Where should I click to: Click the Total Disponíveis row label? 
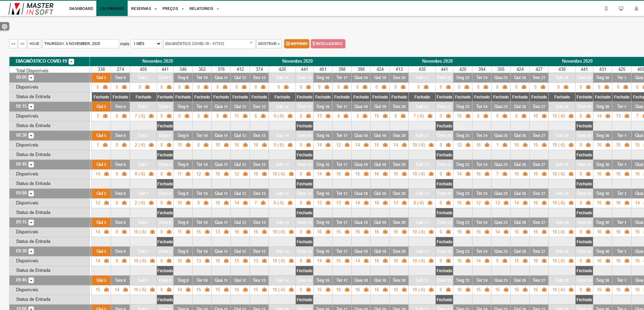click(x=32, y=71)
